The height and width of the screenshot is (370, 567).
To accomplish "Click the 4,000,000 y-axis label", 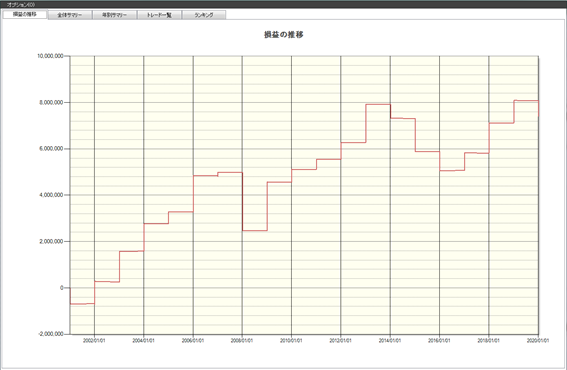I will [x=51, y=195].
